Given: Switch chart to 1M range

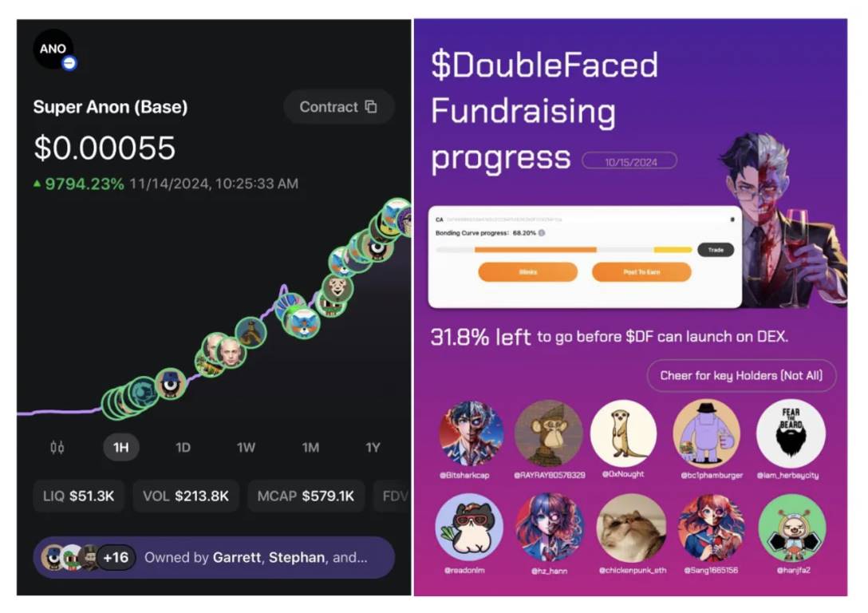Looking at the screenshot, I should (x=310, y=448).
